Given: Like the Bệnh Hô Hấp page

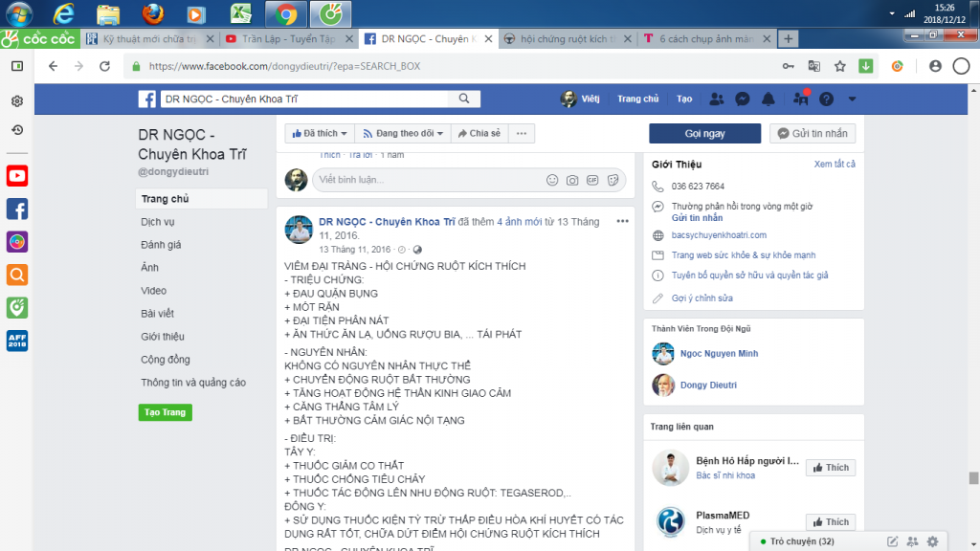Looking at the screenshot, I should click(x=831, y=467).
